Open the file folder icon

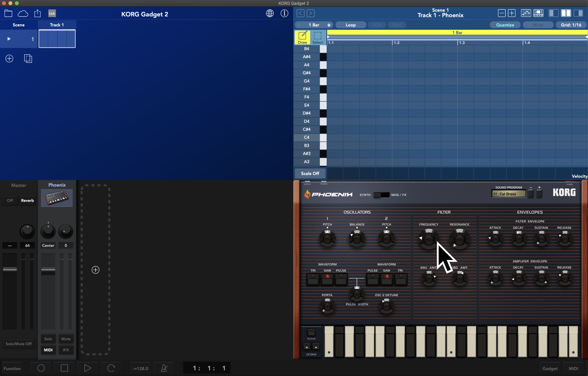point(8,13)
